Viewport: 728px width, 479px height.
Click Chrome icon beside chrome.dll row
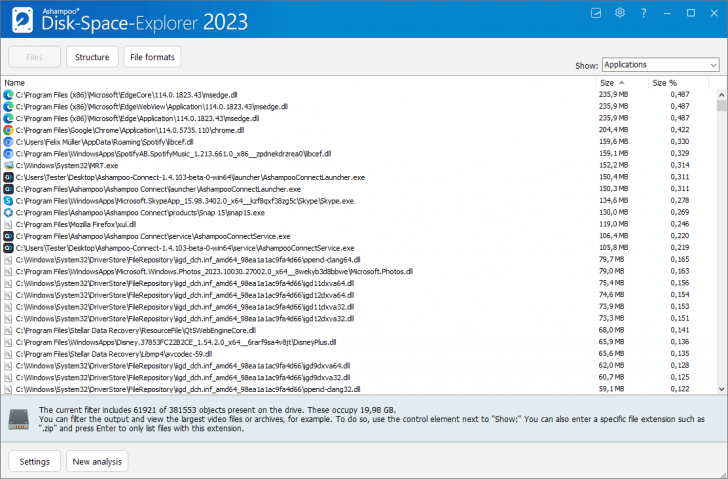tap(8, 130)
